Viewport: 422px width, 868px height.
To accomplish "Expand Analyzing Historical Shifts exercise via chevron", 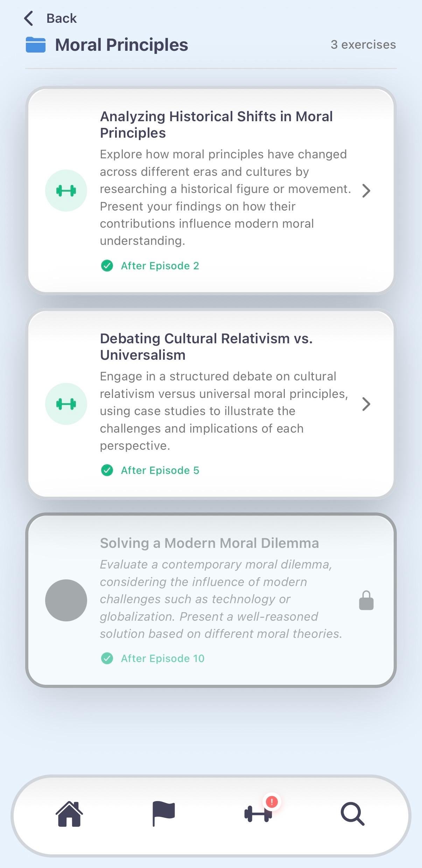I will [x=366, y=191].
